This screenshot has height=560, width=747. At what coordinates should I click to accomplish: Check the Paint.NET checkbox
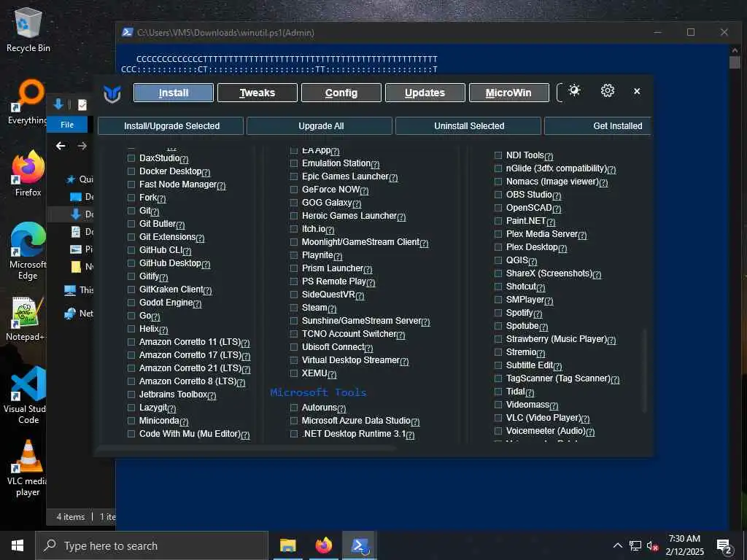498,221
